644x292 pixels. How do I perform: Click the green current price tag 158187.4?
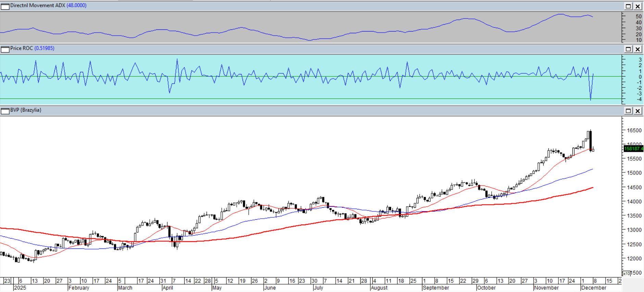pos(633,148)
